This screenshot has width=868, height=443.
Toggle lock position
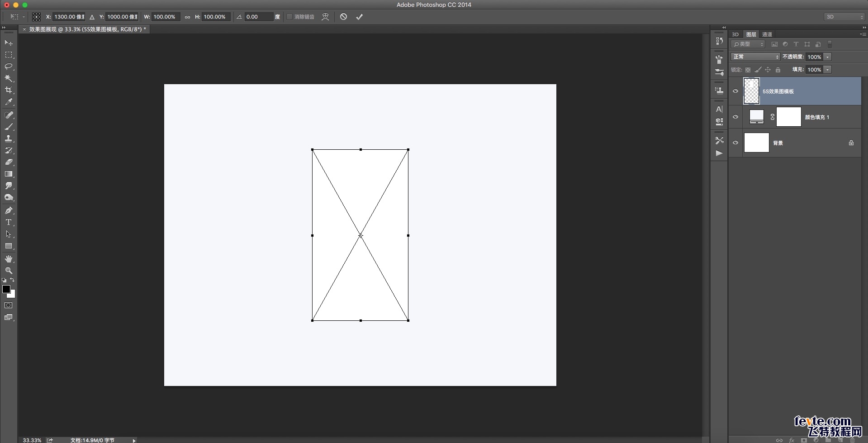768,70
